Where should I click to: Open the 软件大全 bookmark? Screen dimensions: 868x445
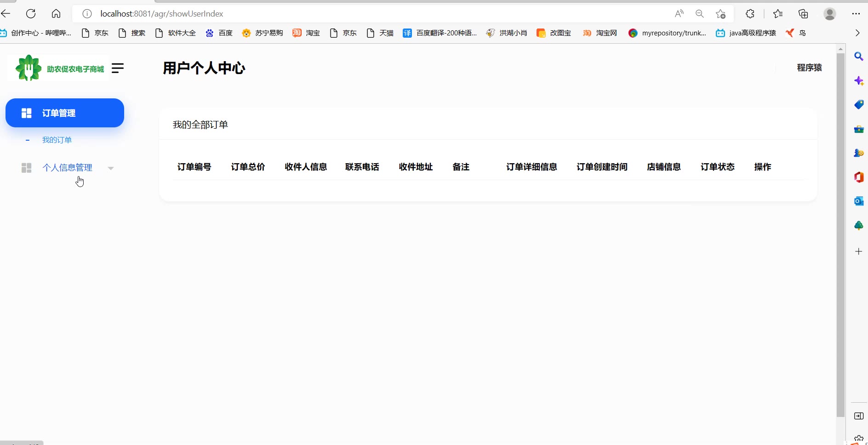(176, 33)
